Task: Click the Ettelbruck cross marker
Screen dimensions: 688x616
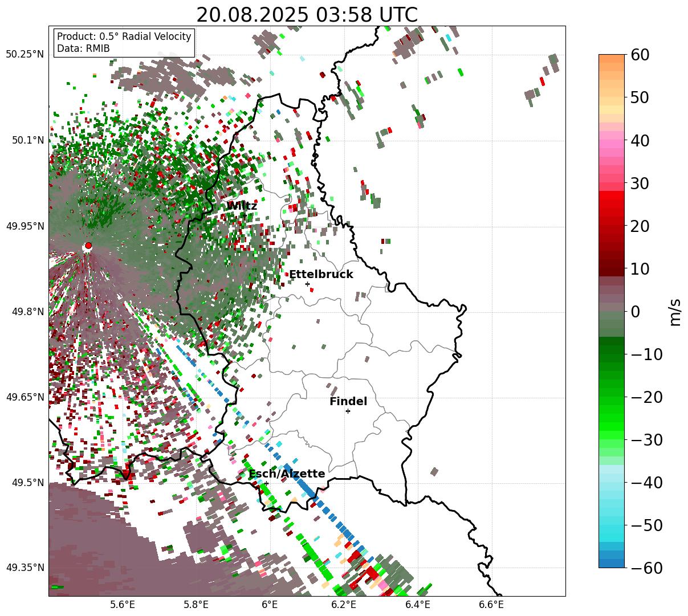Action: coord(307,284)
